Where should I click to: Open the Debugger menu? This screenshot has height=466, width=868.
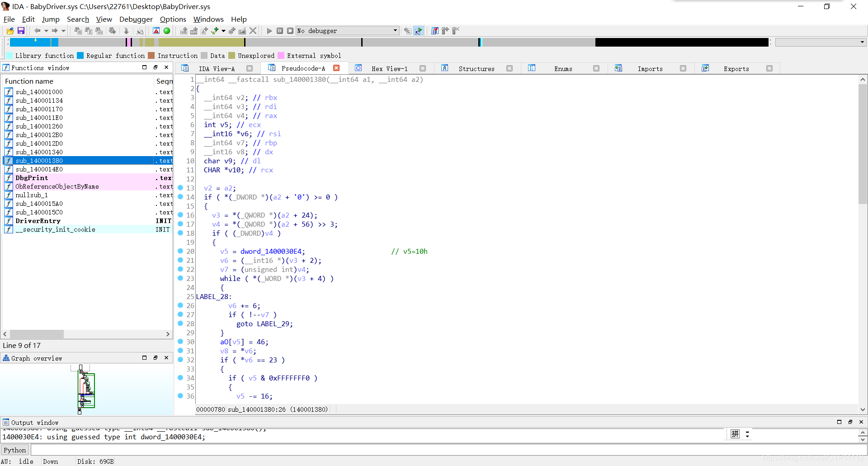click(136, 19)
